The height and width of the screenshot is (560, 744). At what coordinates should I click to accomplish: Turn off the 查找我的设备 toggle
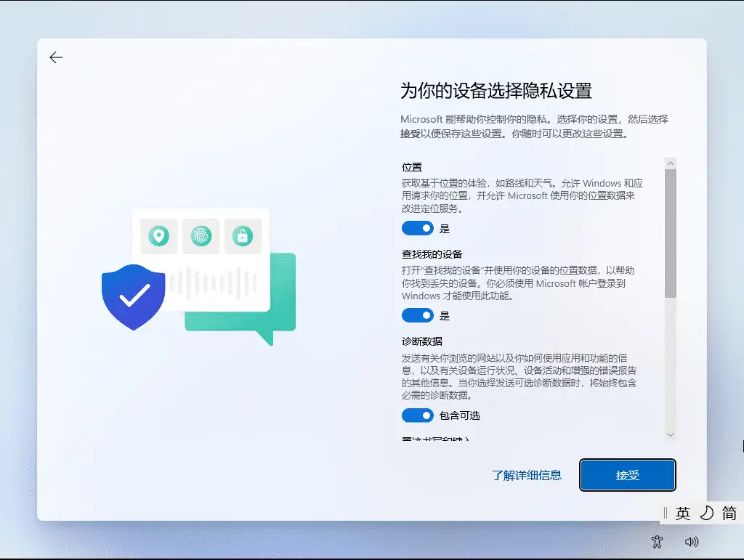coord(417,315)
